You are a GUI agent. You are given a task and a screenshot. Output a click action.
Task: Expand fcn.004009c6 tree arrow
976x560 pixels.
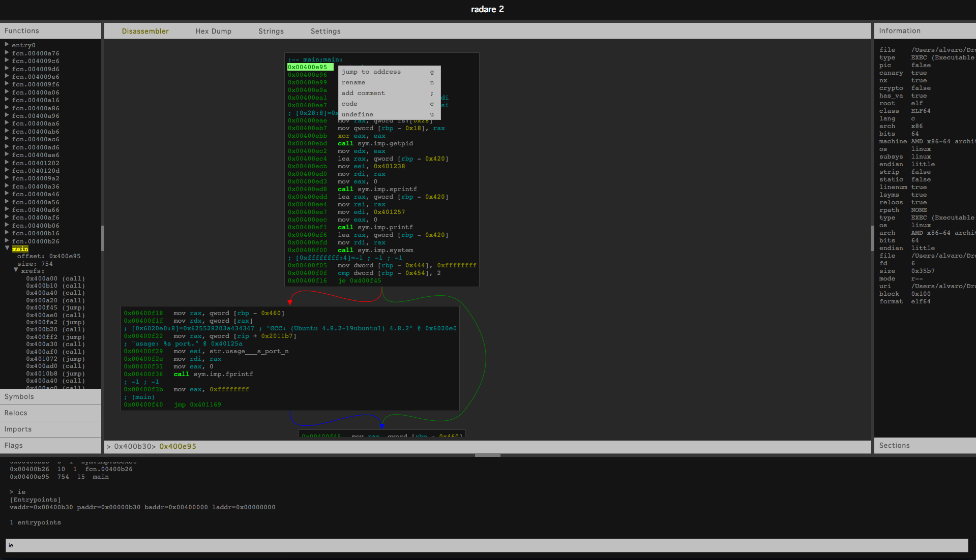[7, 60]
